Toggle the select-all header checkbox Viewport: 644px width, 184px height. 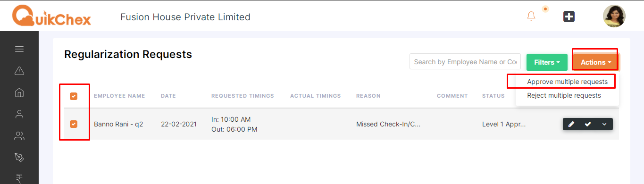(x=74, y=96)
